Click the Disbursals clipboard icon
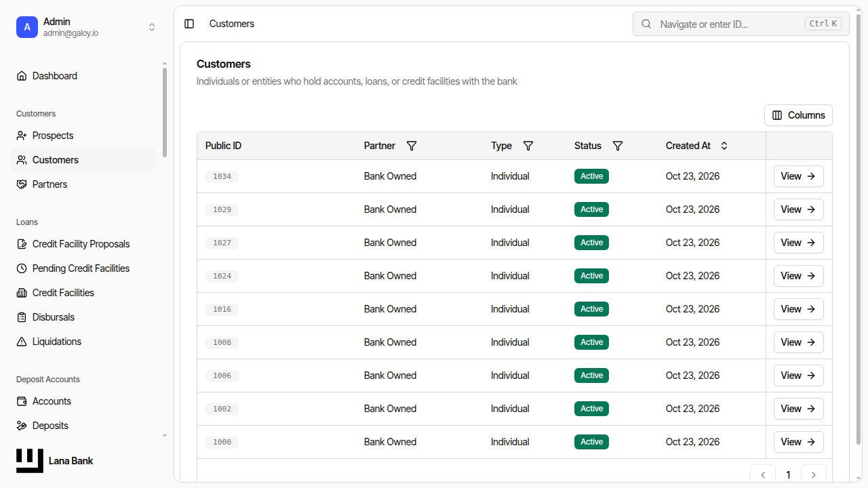Viewport: 868px width, 488px height. click(x=22, y=317)
